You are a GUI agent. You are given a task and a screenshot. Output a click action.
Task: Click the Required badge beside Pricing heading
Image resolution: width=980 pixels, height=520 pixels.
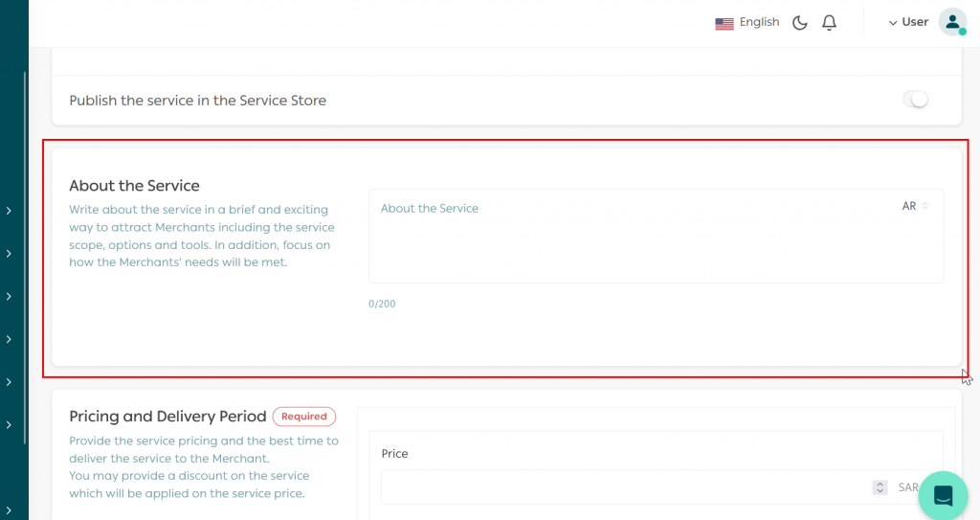[303, 417]
